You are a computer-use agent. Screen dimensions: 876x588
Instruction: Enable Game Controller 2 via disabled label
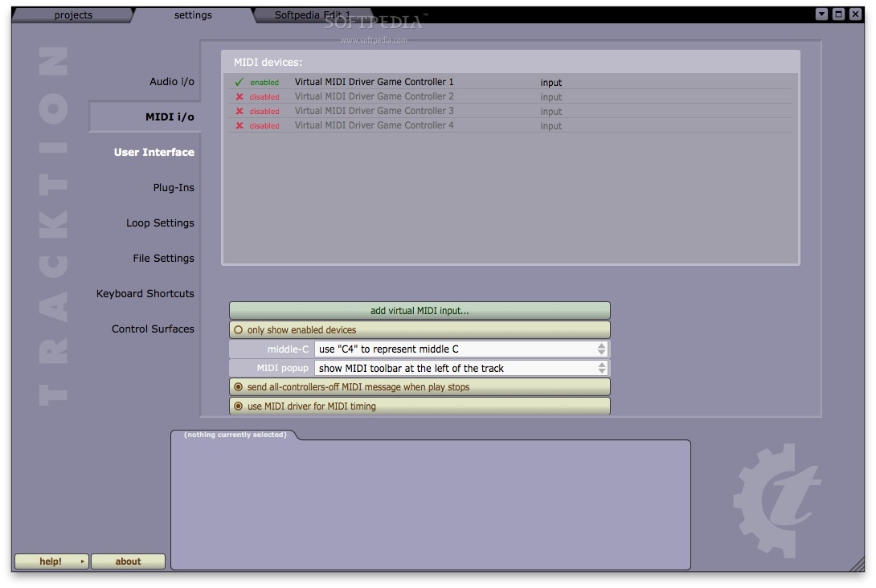(x=264, y=96)
